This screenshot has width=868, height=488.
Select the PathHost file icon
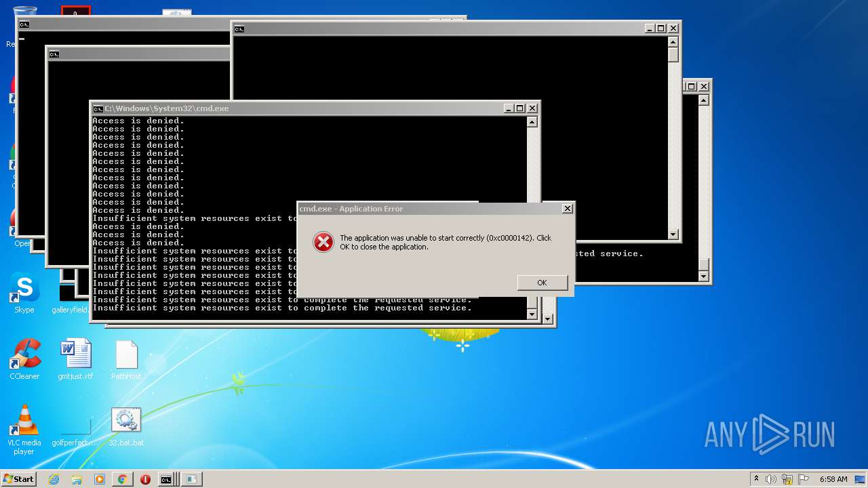point(126,359)
